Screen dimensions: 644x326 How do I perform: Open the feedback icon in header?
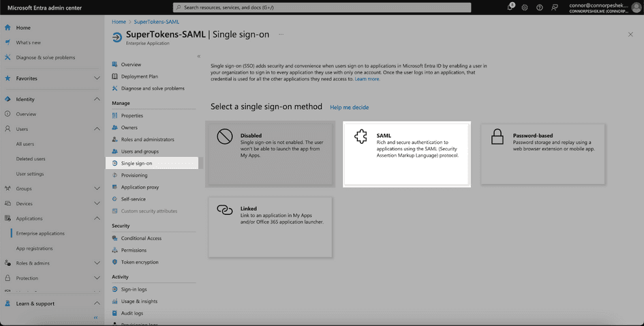pos(555,8)
